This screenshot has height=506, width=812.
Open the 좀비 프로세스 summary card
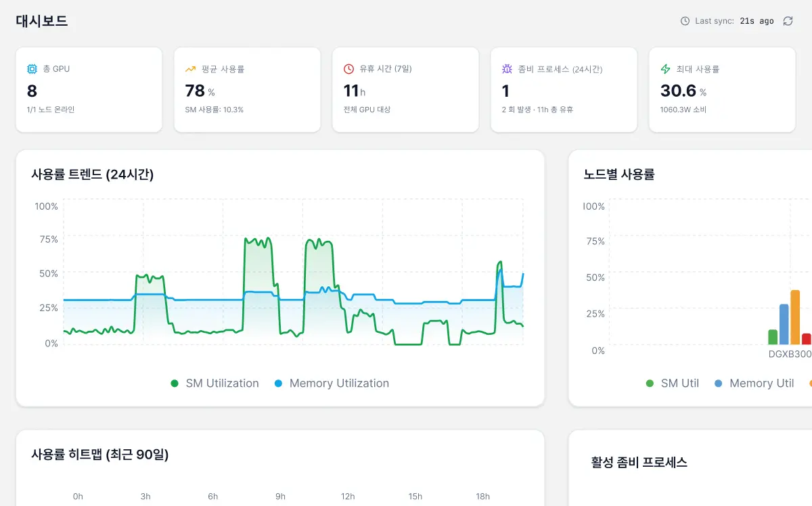coord(564,89)
